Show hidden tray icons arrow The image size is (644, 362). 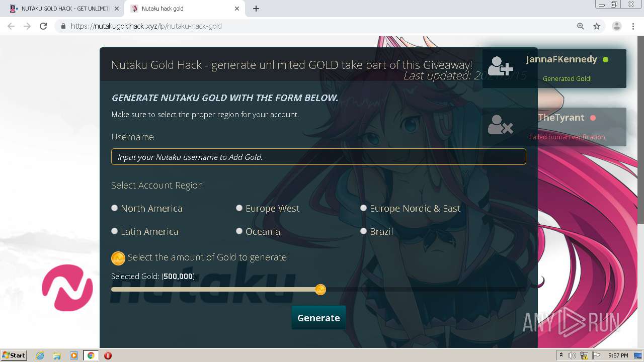point(561,355)
